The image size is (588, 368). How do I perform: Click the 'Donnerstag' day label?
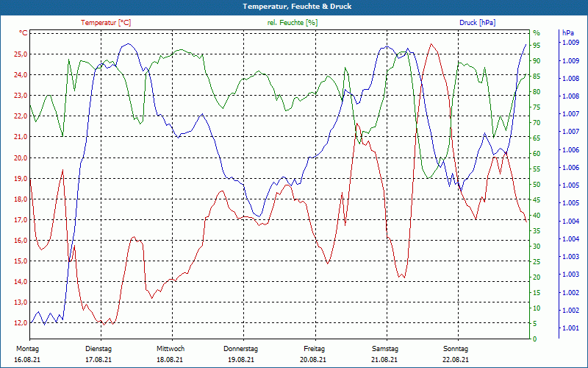(241, 349)
